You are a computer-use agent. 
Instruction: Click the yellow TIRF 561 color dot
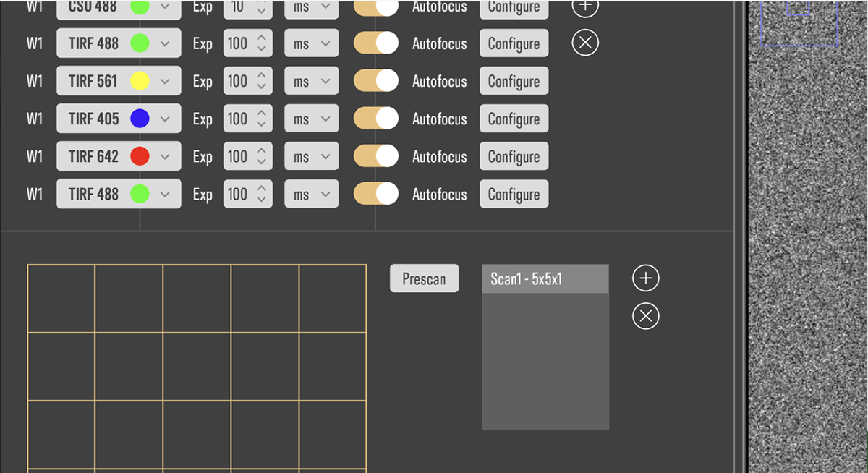coord(140,81)
